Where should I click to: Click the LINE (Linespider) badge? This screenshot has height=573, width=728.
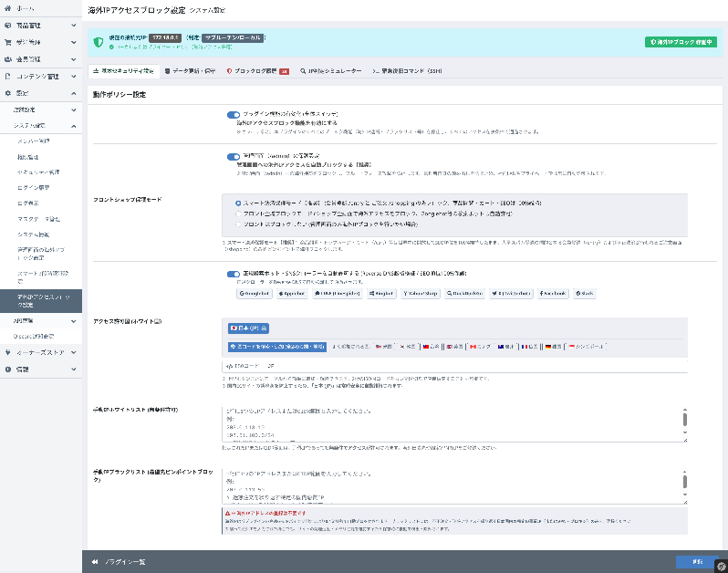337,294
